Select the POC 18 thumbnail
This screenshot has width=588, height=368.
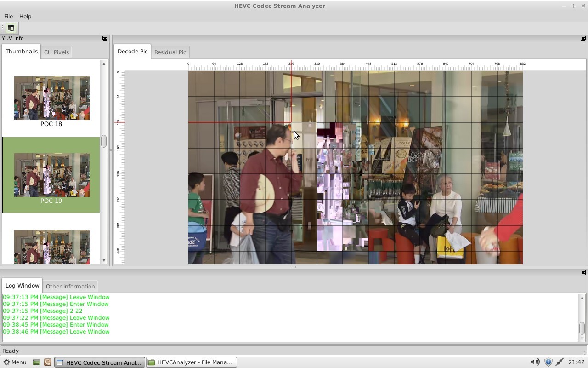[x=52, y=98]
